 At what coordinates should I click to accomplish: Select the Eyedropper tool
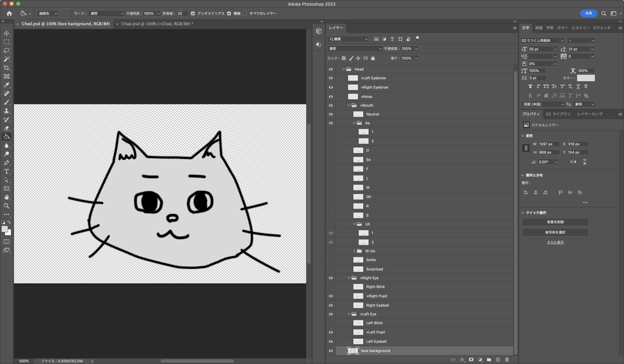coord(6,85)
